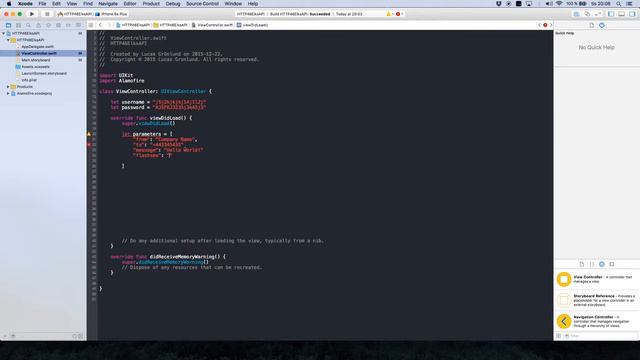Image resolution: width=640 pixels, height=360 pixels.
Task: Open the Find navigator magnifier icon
Action: [x=28, y=25]
